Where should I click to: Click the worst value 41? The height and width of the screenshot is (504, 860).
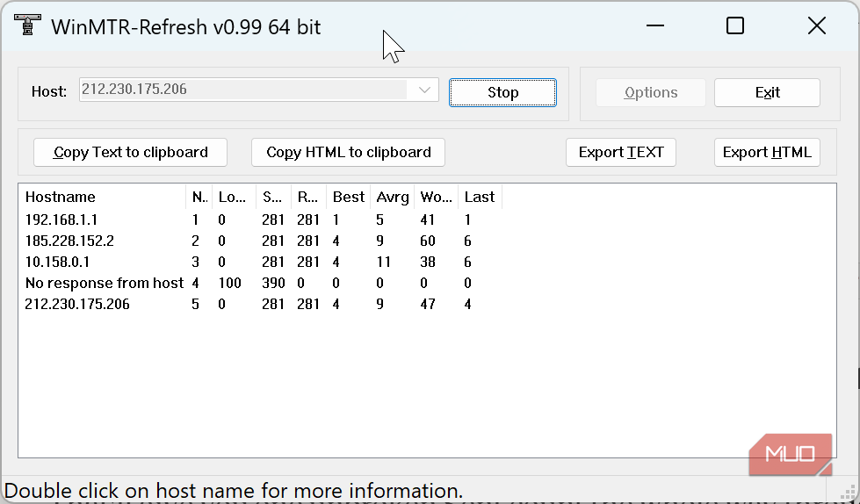coord(427,220)
